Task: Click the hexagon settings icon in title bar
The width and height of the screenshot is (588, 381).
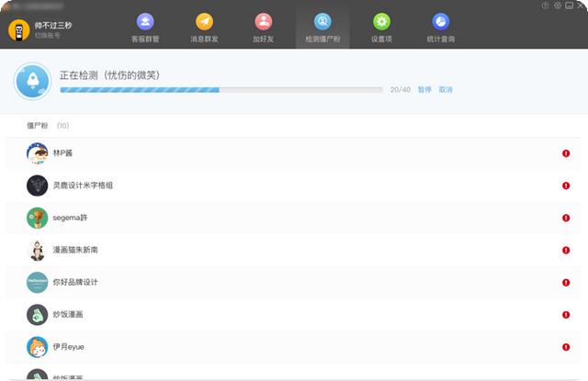Action: tap(558, 6)
